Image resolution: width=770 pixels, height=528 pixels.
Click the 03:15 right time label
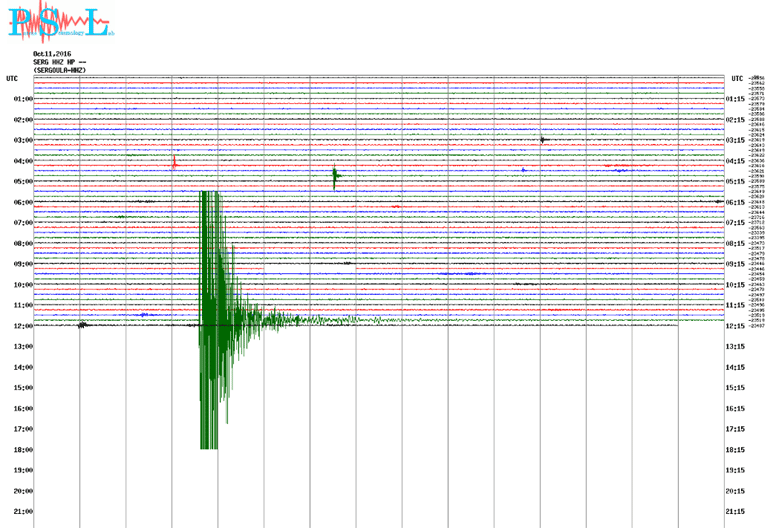(x=735, y=140)
